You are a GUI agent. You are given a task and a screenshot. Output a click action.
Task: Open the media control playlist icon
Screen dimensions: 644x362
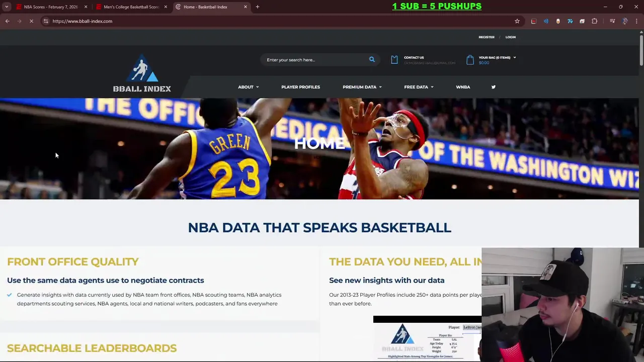(612, 21)
